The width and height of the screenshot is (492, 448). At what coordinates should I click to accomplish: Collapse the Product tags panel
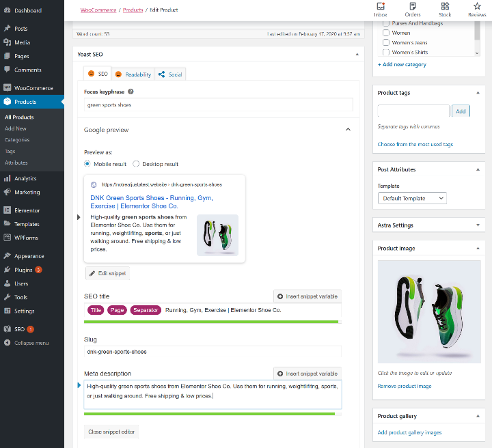coord(478,93)
